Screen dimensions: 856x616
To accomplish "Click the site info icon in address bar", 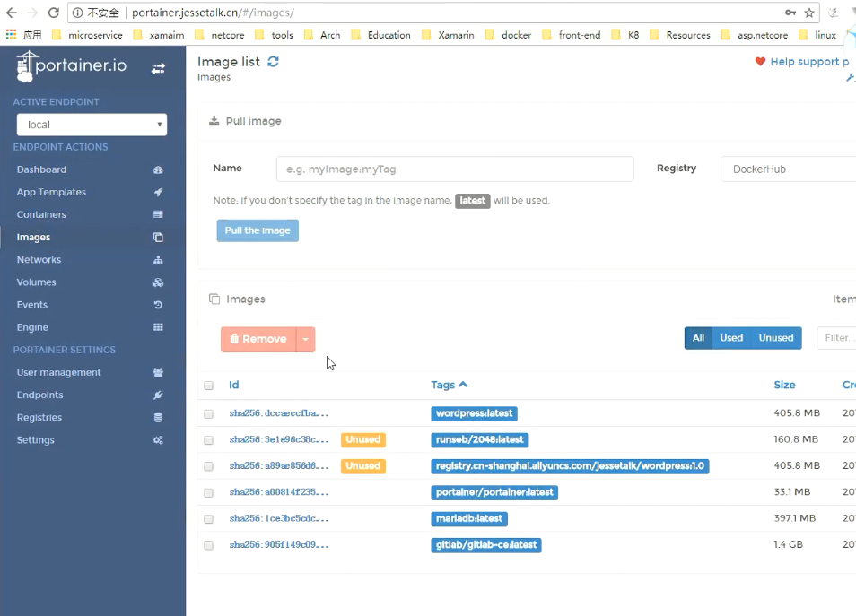I will click(x=78, y=13).
